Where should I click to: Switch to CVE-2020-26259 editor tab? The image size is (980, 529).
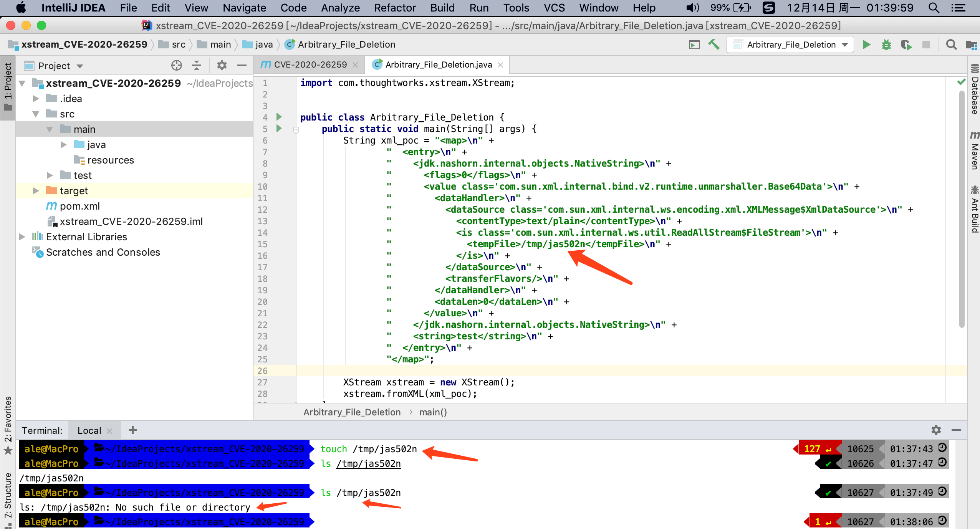click(x=310, y=65)
